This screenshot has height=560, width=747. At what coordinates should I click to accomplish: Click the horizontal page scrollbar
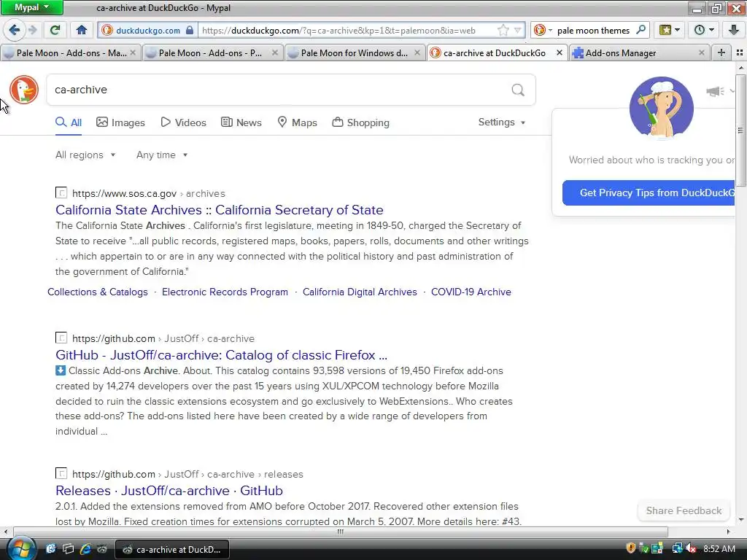point(341,532)
